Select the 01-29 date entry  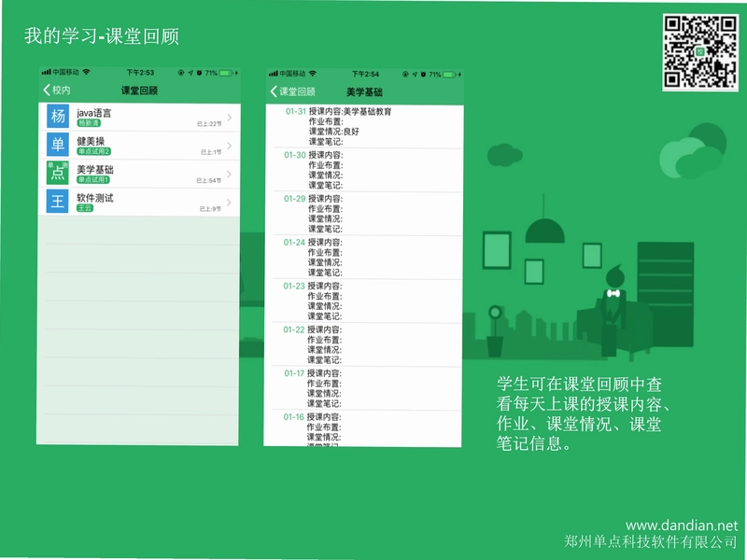[294, 199]
